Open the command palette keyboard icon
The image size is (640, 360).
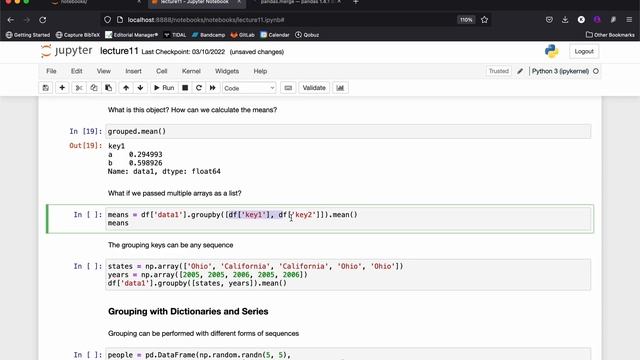(288, 88)
